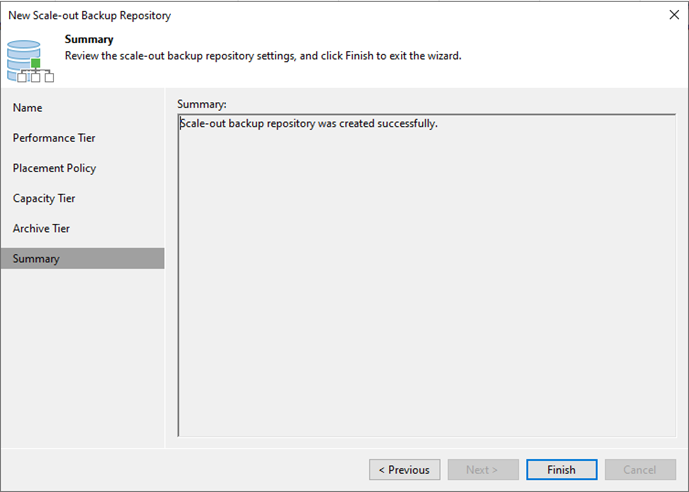689x492 pixels.
Task: Go back with the Previous button
Action: tap(404, 470)
